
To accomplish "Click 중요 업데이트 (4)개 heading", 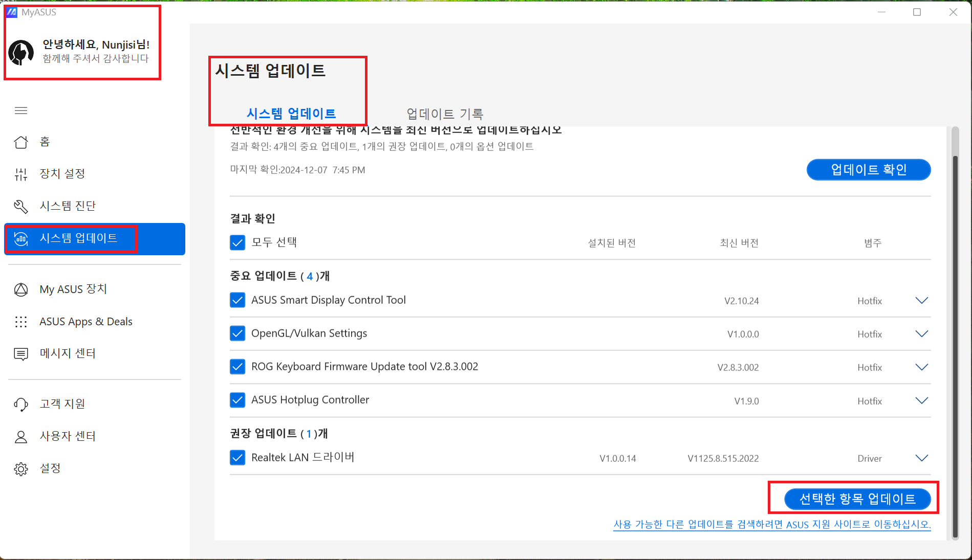I will [279, 276].
